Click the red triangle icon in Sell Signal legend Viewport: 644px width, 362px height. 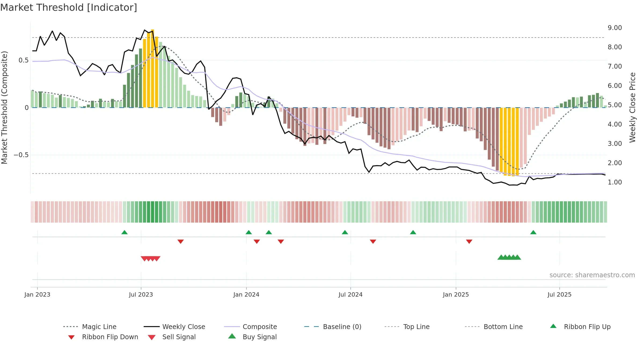(x=152, y=337)
